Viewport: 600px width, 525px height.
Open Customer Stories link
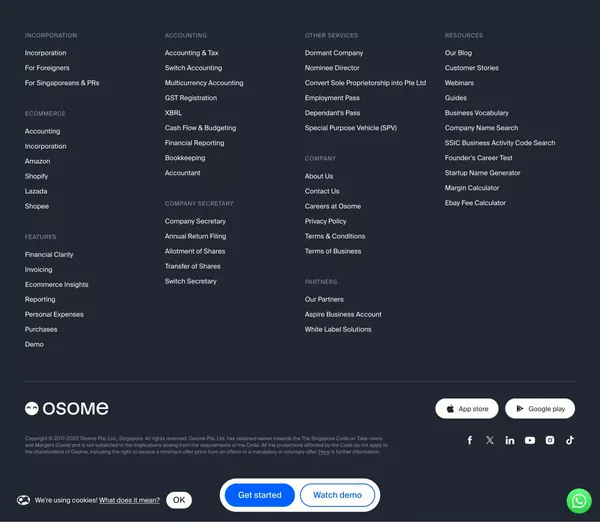click(472, 68)
